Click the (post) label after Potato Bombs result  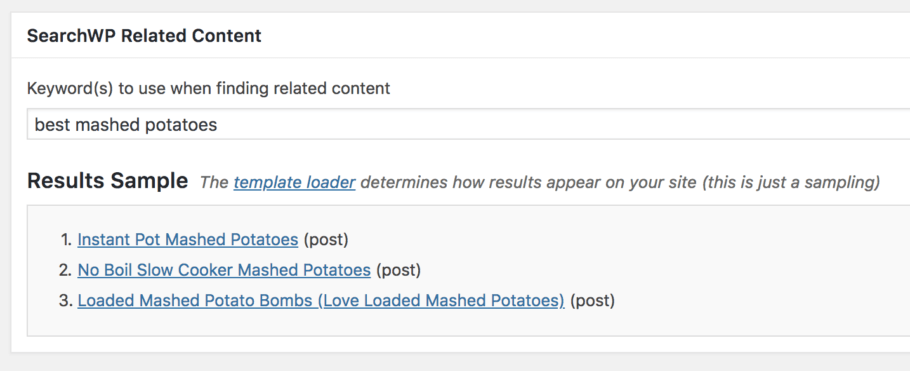[x=593, y=301]
